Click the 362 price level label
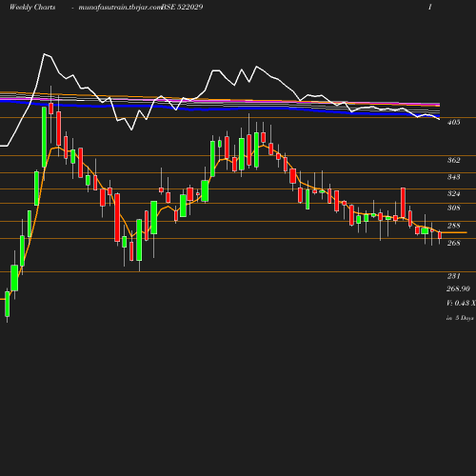 tap(453, 160)
